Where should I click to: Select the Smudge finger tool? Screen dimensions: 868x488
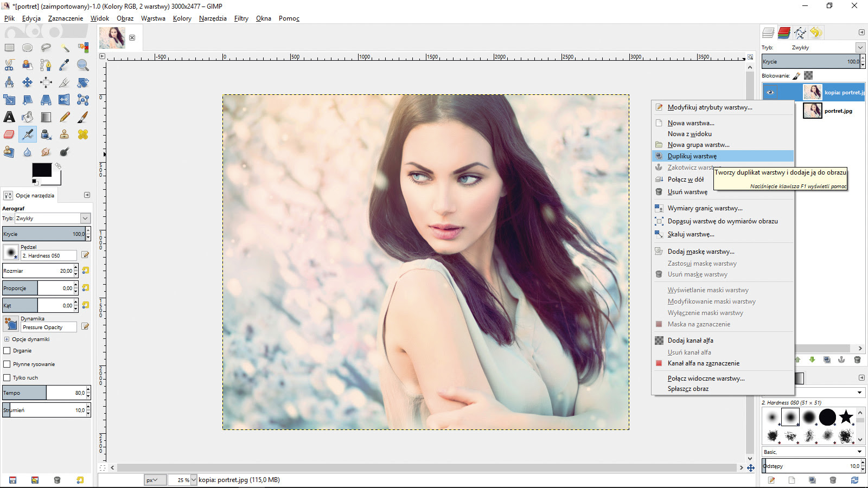click(46, 152)
